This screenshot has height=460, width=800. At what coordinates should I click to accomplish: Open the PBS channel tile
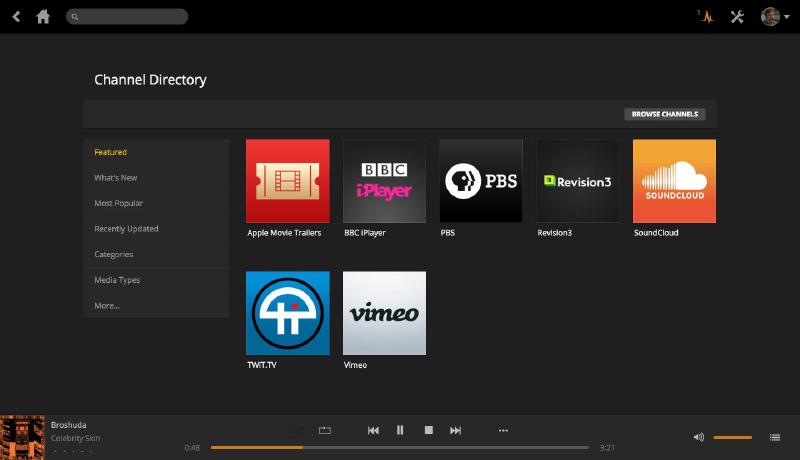tap(481, 181)
